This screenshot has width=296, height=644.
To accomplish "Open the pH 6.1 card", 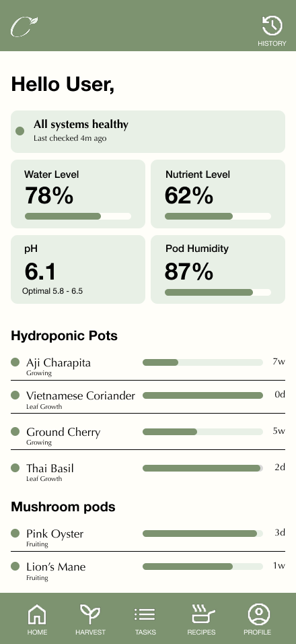I will pos(78,269).
